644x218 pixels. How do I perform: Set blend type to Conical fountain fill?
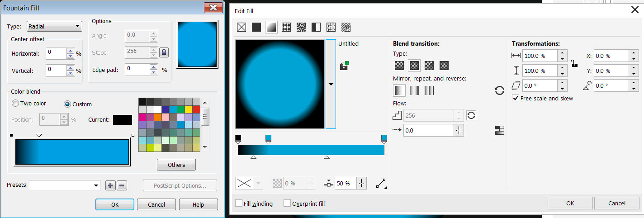pyautogui.click(x=429, y=66)
